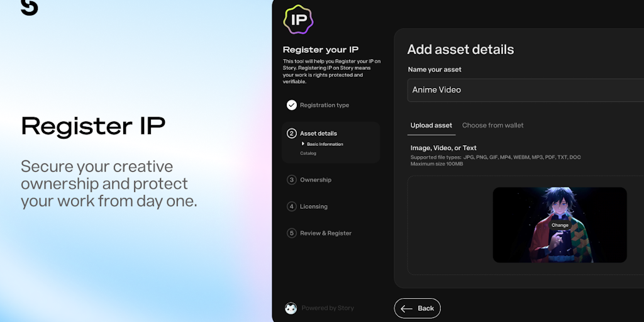This screenshot has width=644, height=322.
Task: Open the Registration type step
Action: coord(325,105)
